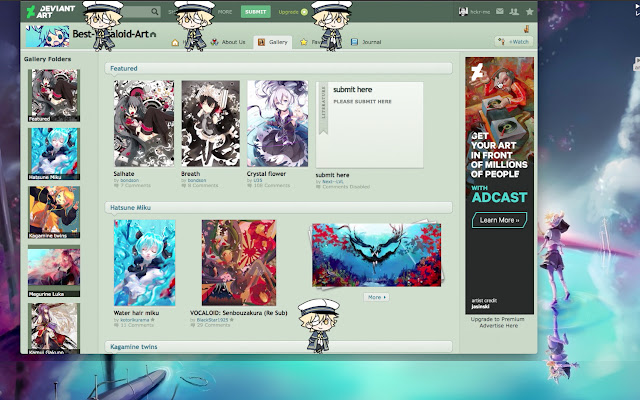Open the friends icon in header
Image resolution: width=640 pixels, height=400 pixels.
click(514, 11)
